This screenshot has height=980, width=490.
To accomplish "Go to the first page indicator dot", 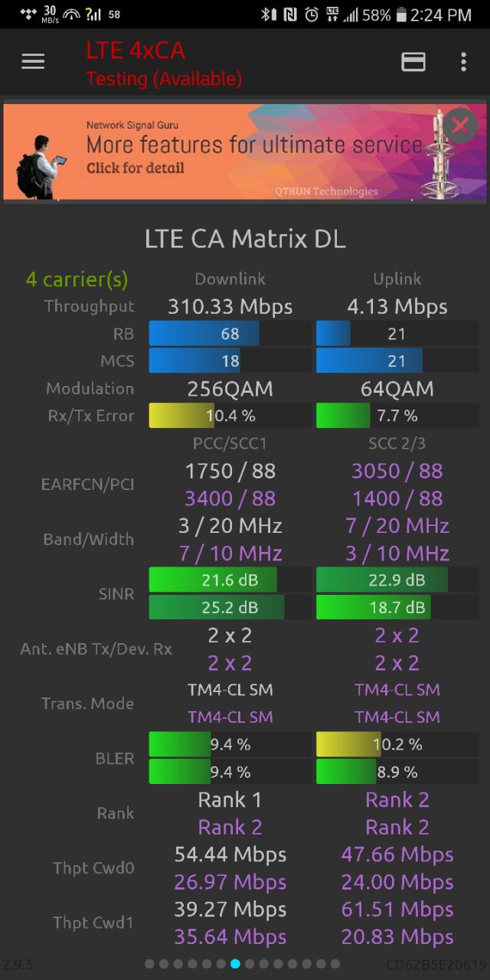I will (x=149, y=964).
